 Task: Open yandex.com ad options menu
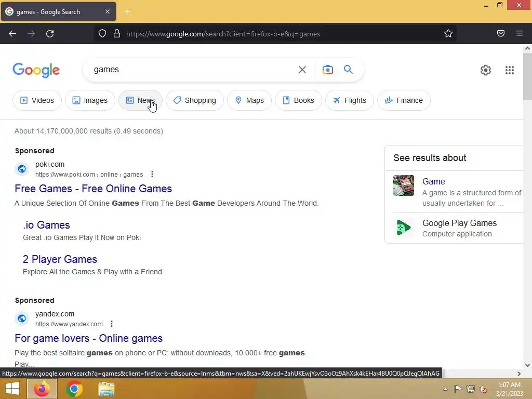tap(112, 324)
